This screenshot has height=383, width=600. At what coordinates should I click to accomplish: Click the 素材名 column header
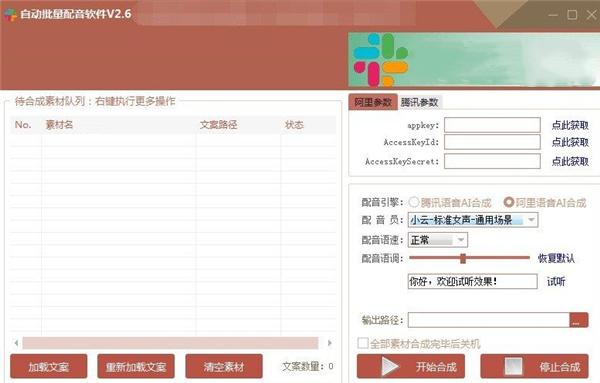point(119,125)
